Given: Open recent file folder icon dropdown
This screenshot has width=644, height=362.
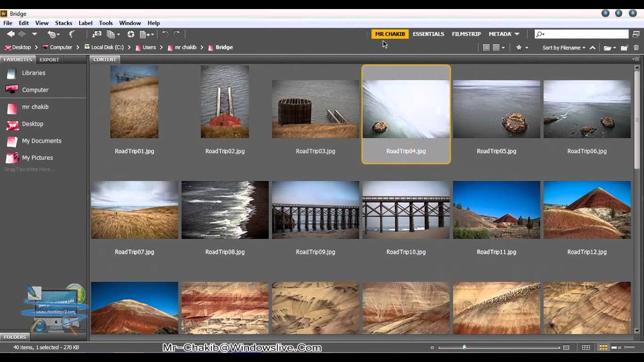Looking at the screenshot, I should coord(610,48).
